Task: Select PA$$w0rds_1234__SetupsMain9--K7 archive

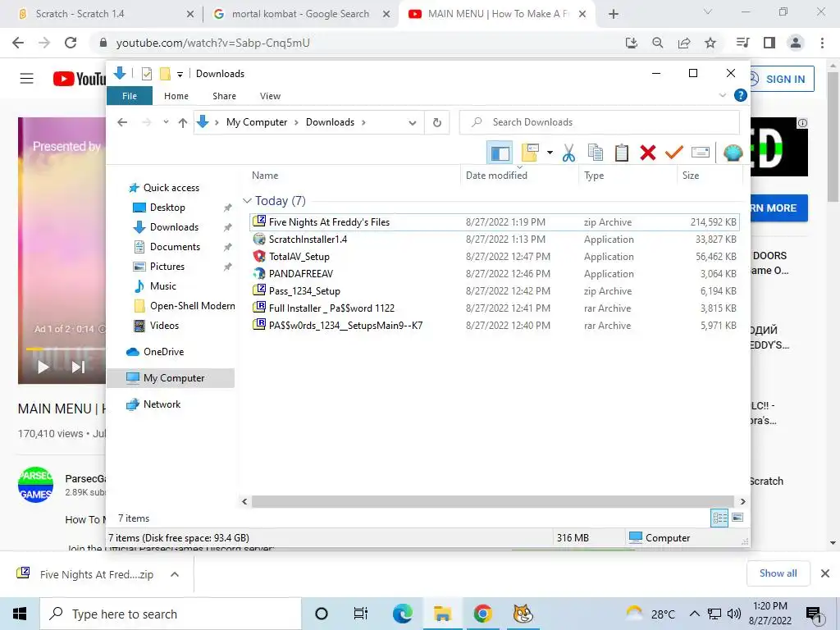Action: pyautogui.click(x=494, y=325)
